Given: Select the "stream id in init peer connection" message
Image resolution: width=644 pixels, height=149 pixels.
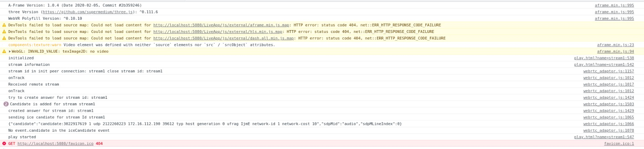Looking at the screenshot, I should (85, 71).
